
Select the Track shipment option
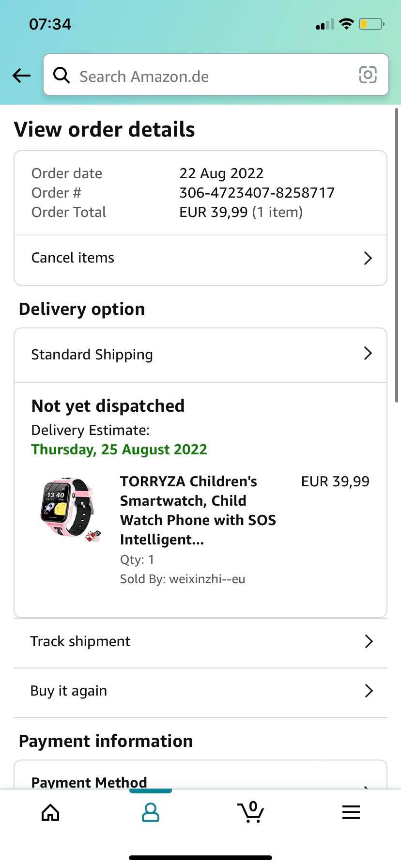(x=194, y=641)
